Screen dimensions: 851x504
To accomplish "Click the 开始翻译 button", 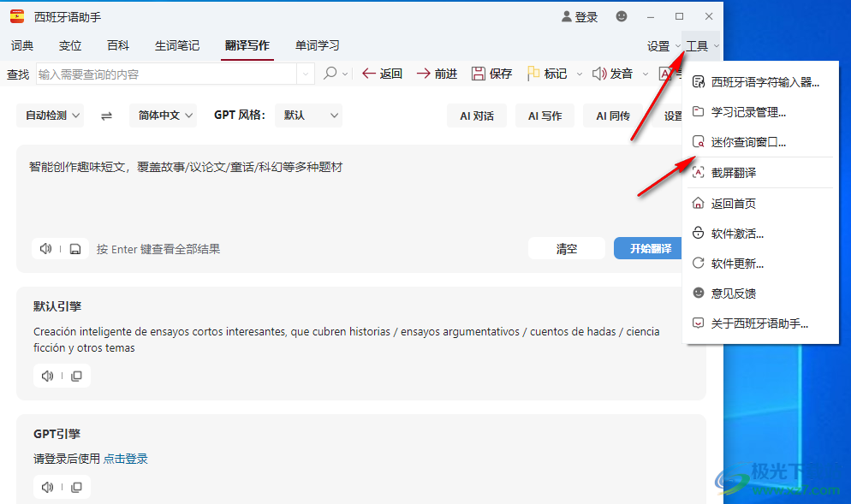I will click(x=650, y=248).
